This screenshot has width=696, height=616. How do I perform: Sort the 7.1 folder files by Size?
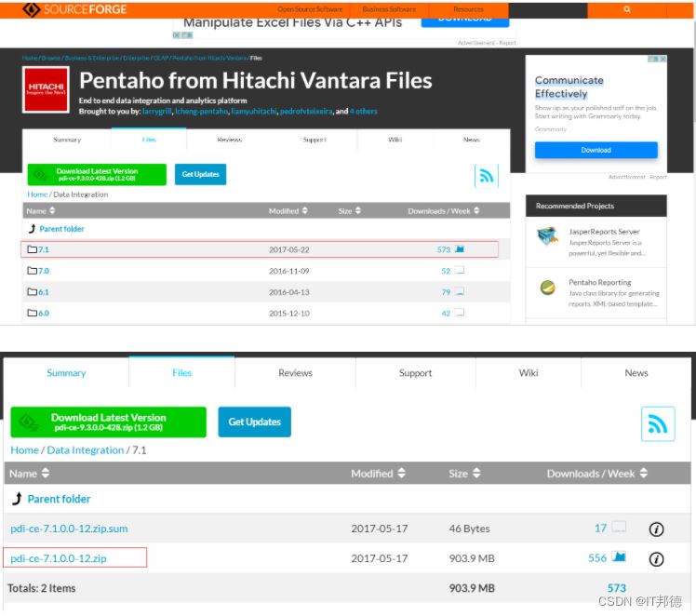[464, 474]
